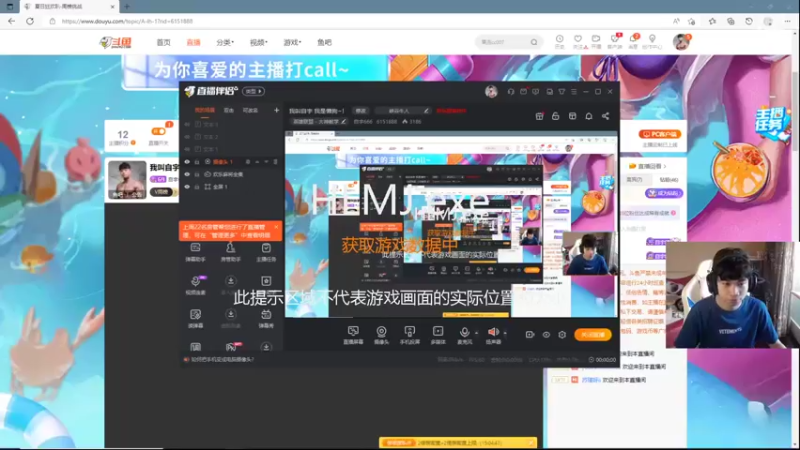Open streaming settings gear icon
800x450 pixels.
coord(562,335)
